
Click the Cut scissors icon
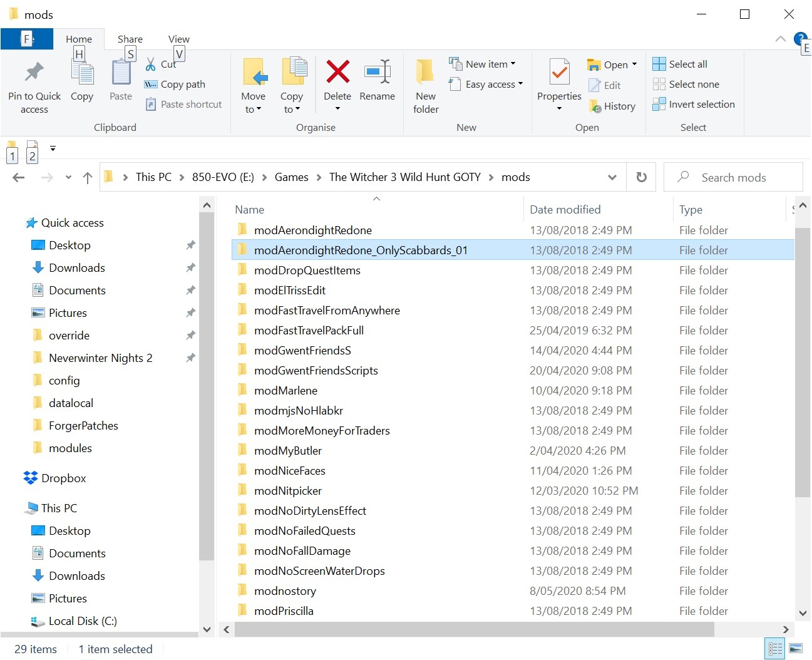tap(150, 64)
